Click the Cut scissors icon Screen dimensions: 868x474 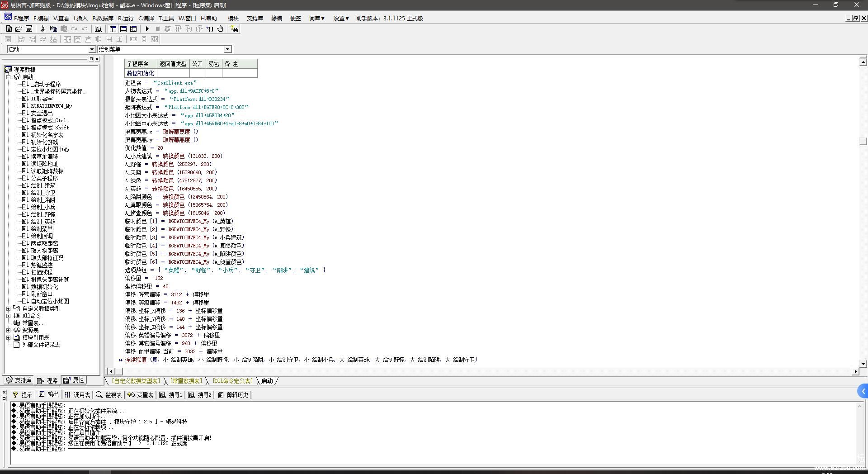[43, 28]
